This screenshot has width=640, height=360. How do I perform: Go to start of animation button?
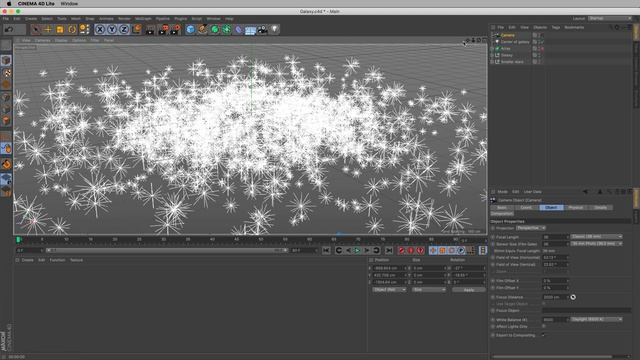tap(326, 250)
